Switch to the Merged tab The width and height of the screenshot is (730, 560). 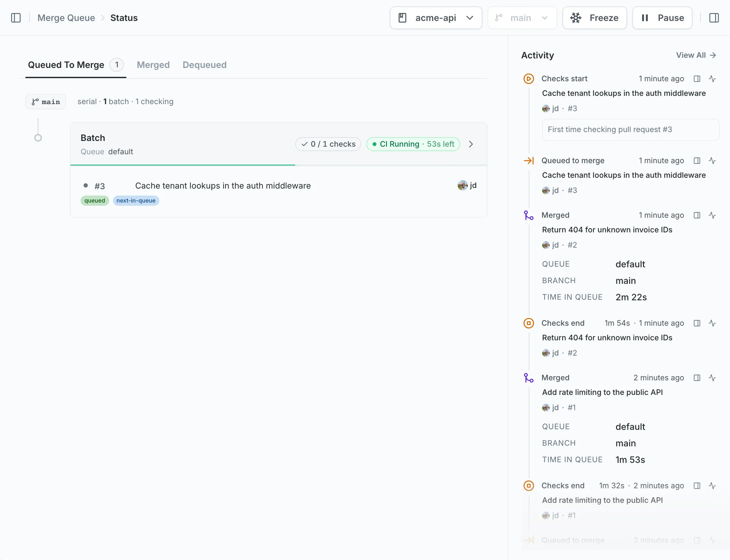[153, 65]
